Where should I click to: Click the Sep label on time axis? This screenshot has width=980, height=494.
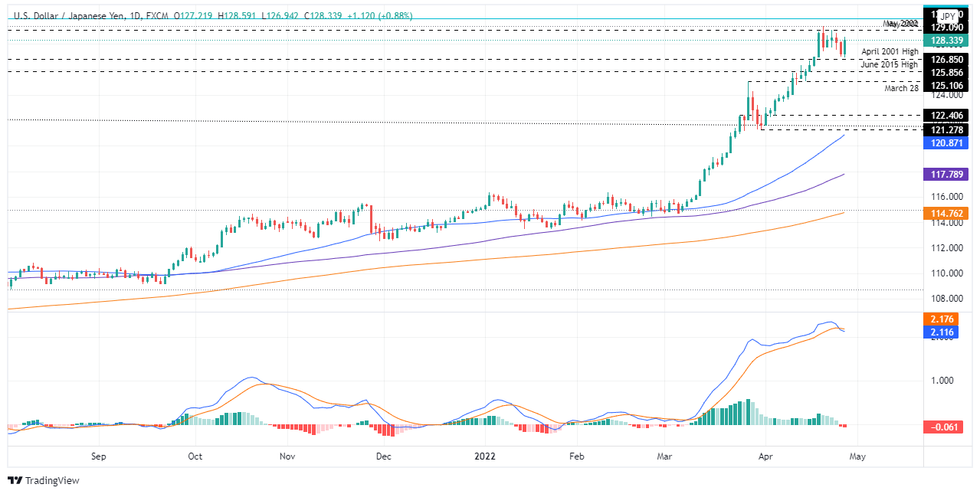tap(97, 456)
